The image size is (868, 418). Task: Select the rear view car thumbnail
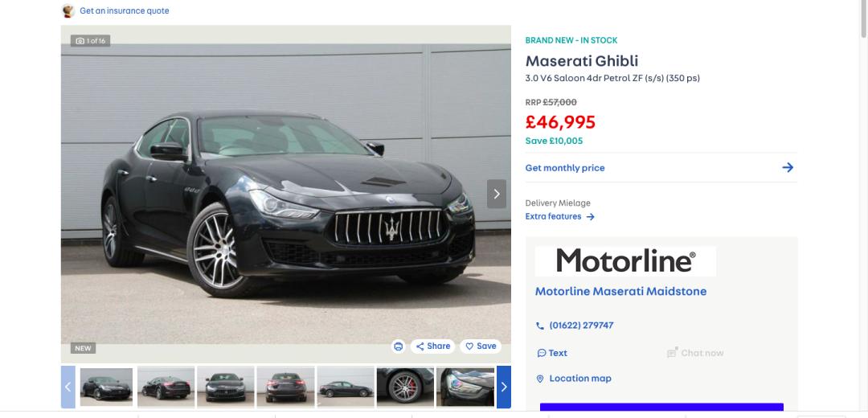285,387
